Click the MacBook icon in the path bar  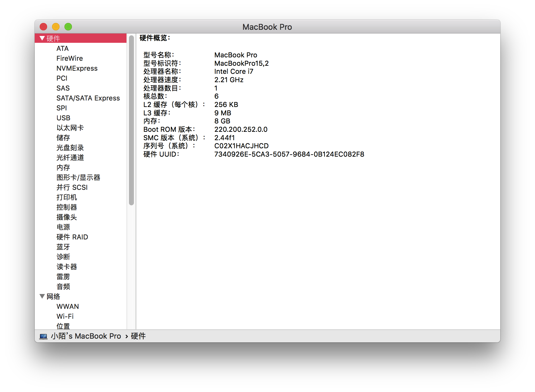43,336
